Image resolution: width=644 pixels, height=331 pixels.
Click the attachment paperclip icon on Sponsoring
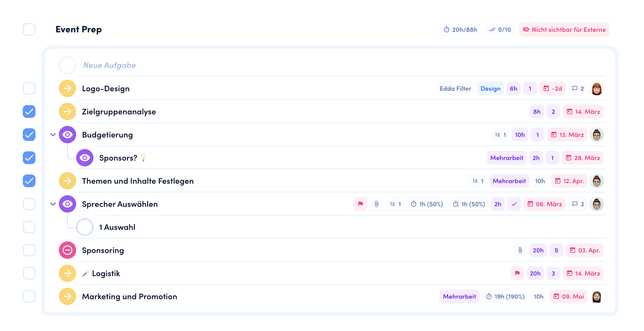click(520, 250)
